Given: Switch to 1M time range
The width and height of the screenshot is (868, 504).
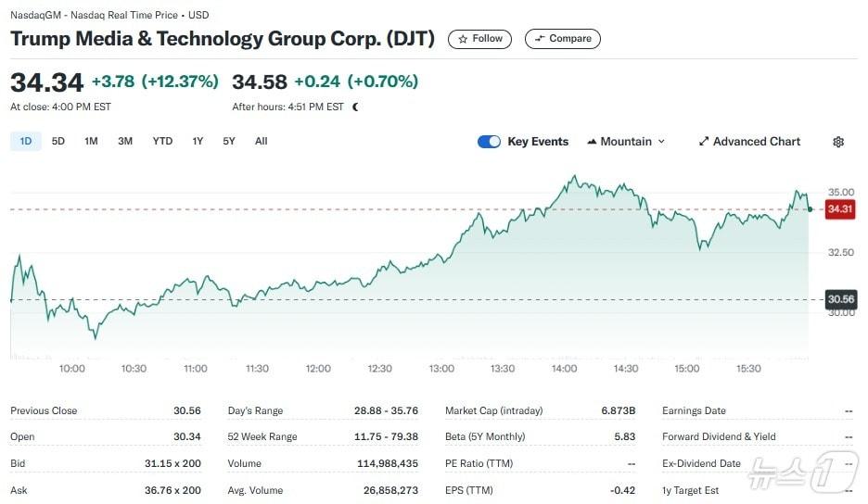Looking at the screenshot, I should coord(91,142).
